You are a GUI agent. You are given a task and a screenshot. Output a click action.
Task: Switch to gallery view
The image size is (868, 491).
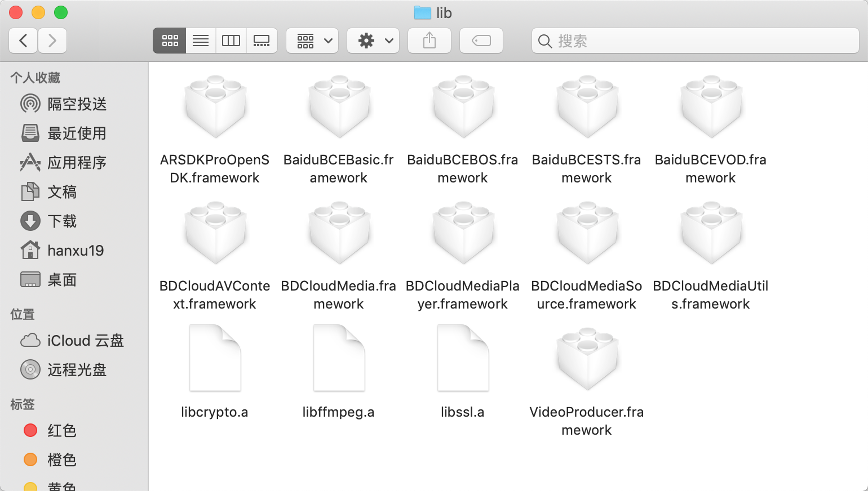coord(262,41)
